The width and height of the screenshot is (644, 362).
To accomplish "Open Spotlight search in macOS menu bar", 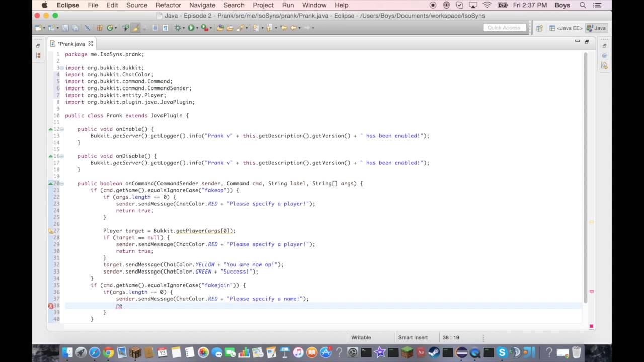I will coord(583,5).
